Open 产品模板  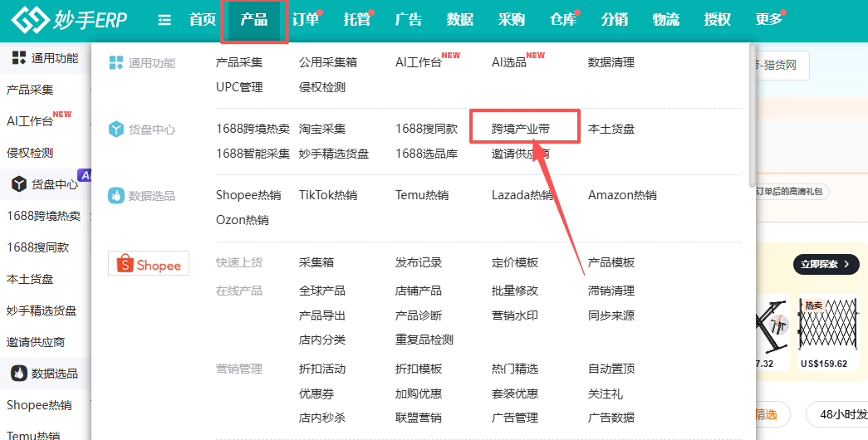pyautogui.click(x=611, y=262)
